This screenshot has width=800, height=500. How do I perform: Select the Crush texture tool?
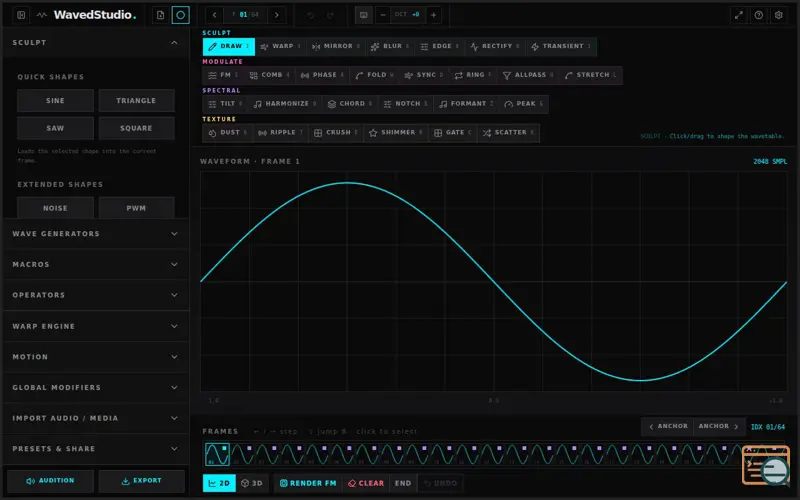click(336, 133)
